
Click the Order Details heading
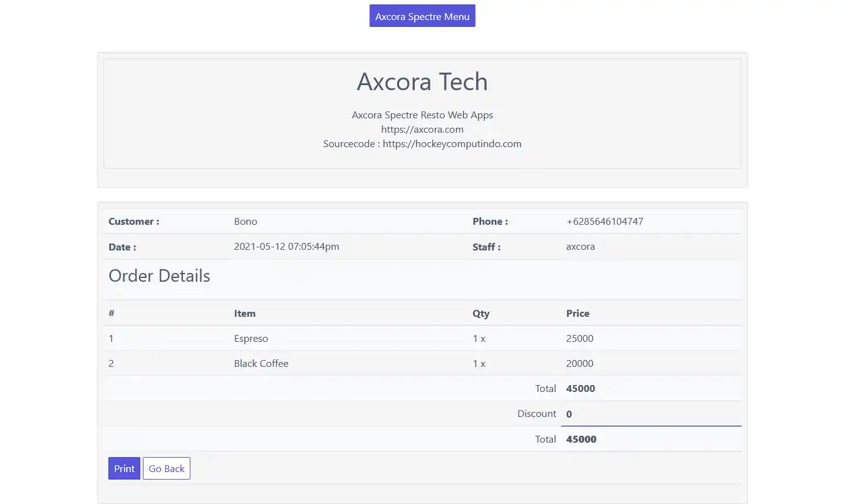[159, 276]
